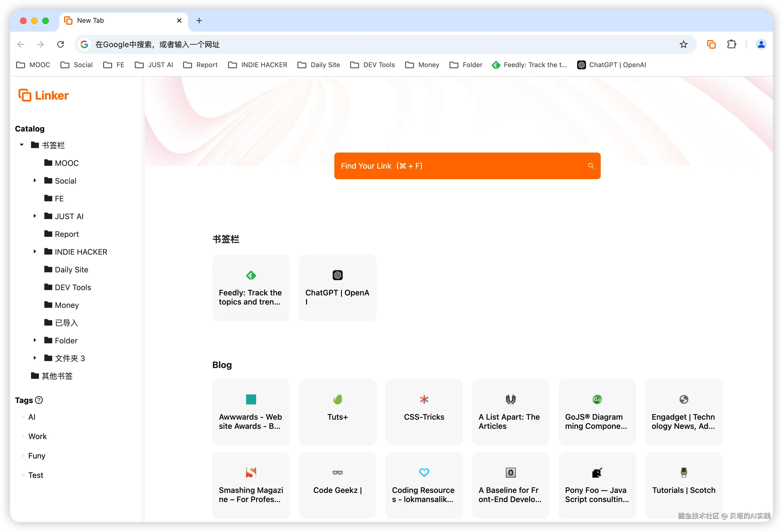Reload the page

(61, 44)
